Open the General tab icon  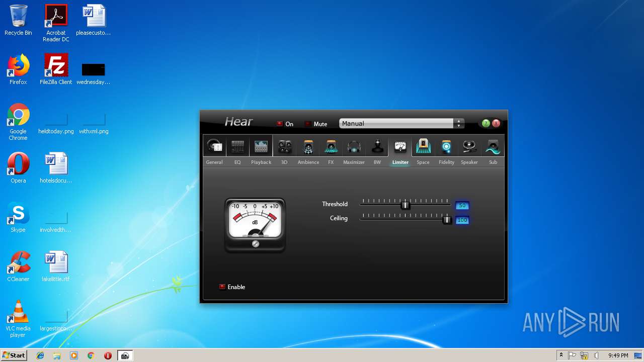pyautogui.click(x=214, y=146)
